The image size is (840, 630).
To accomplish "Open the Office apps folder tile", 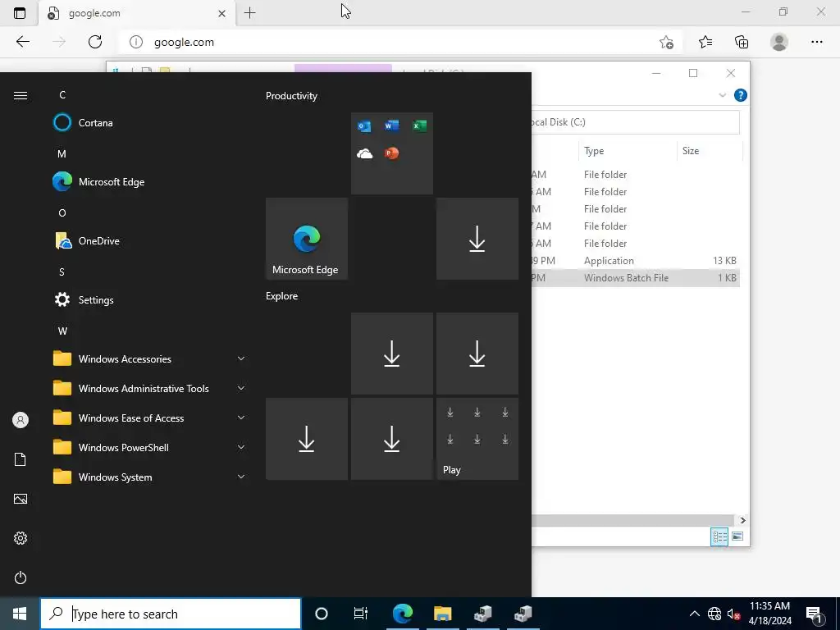I will (x=391, y=153).
